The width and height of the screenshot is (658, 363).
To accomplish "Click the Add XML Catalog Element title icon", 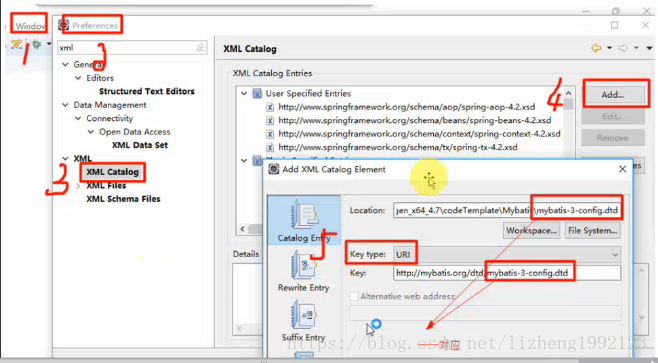I will click(x=274, y=169).
